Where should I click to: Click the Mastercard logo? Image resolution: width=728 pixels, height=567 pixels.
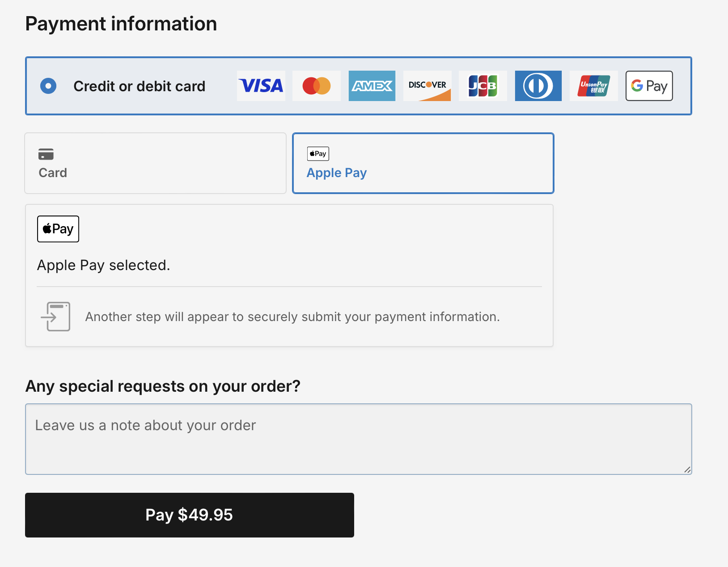click(x=317, y=86)
